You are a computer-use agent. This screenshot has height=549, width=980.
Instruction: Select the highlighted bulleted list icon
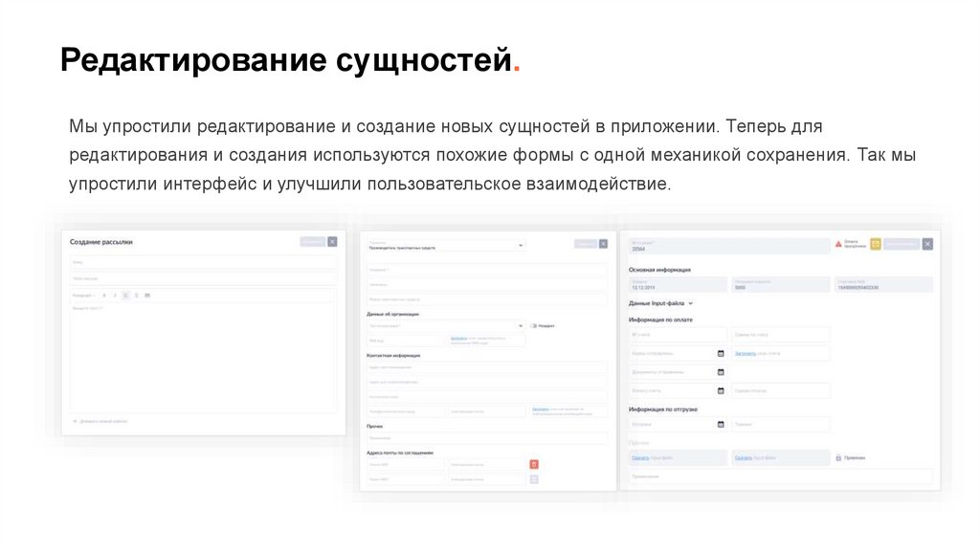pyautogui.click(x=125, y=296)
